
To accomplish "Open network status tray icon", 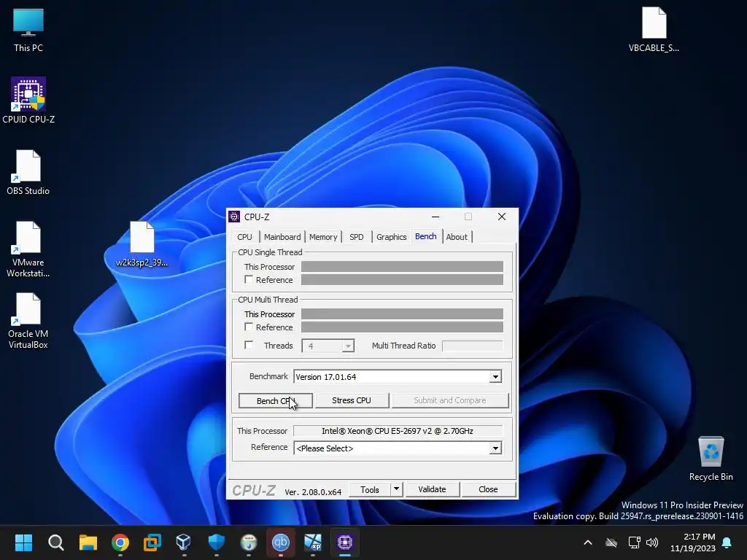I will point(634,542).
